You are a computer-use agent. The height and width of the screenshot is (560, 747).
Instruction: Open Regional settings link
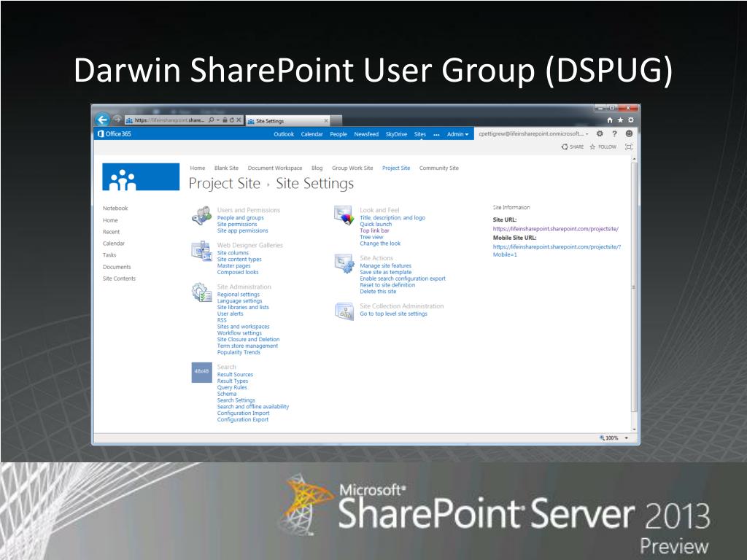click(239, 295)
